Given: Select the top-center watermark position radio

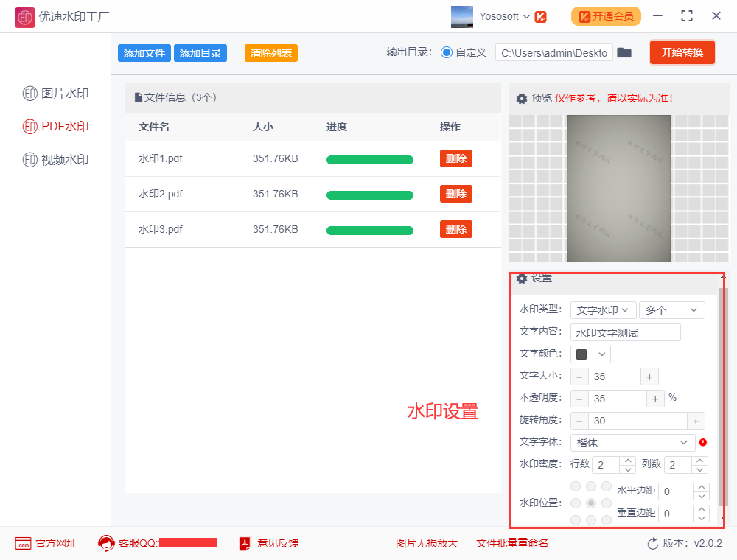Looking at the screenshot, I should [591, 486].
